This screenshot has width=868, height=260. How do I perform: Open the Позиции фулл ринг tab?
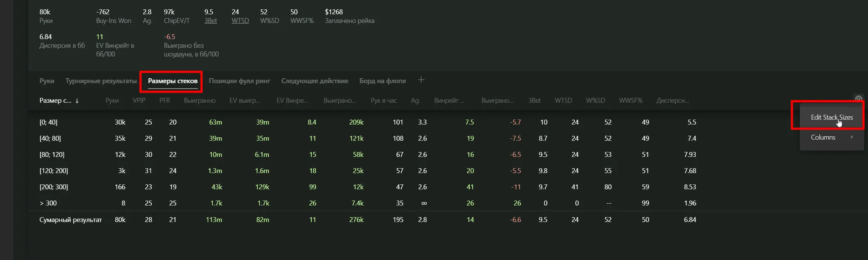click(239, 81)
